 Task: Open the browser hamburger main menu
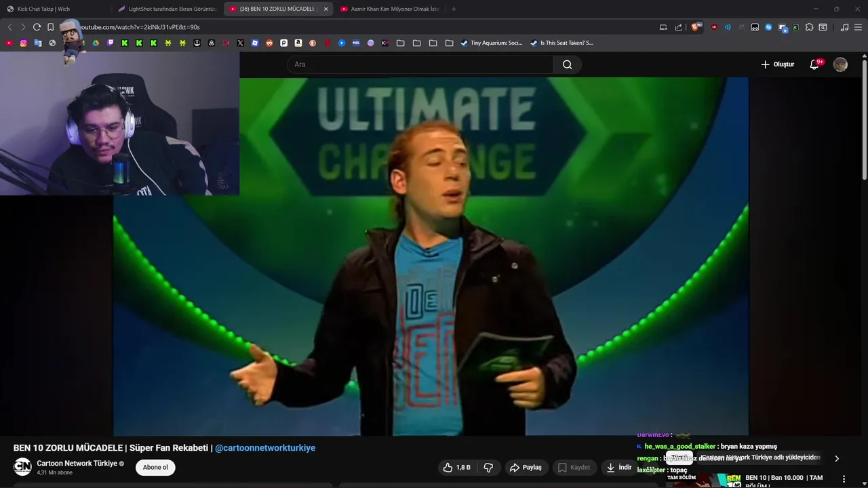pyautogui.click(x=858, y=27)
